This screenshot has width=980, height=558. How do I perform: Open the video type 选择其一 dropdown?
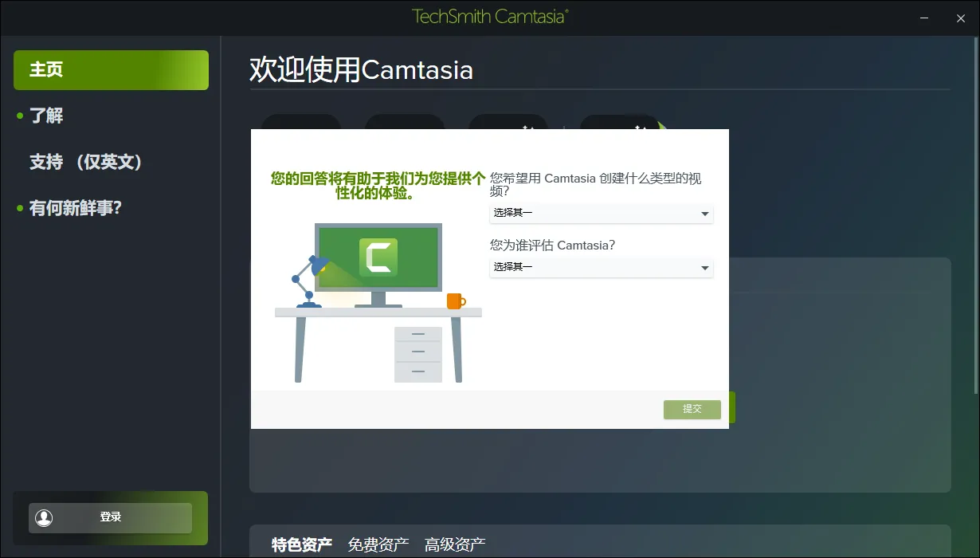point(601,213)
